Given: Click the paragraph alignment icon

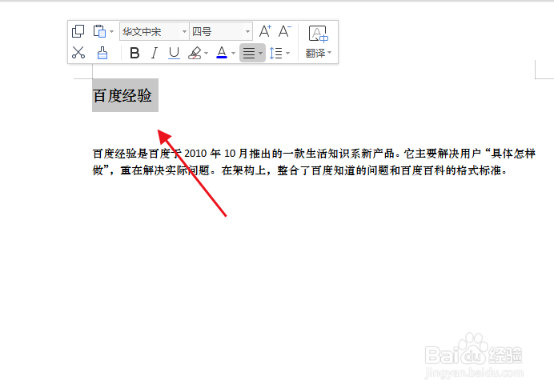Looking at the screenshot, I should [249, 54].
